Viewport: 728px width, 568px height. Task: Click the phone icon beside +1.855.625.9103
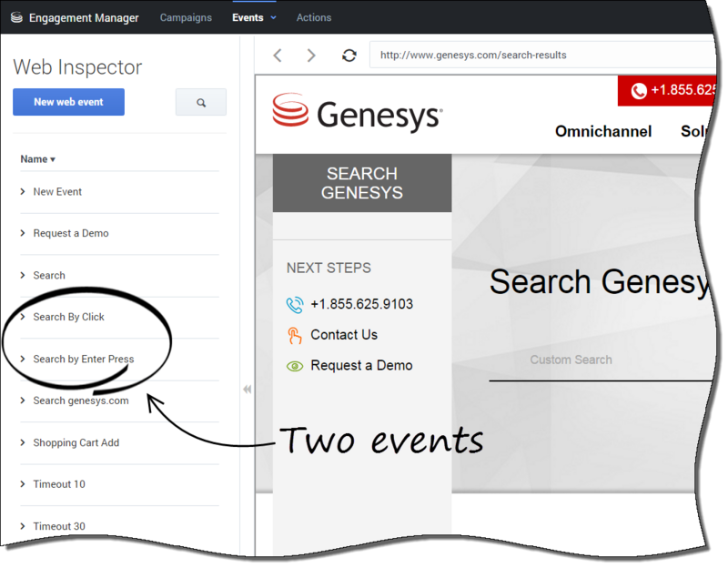(294, 304)
